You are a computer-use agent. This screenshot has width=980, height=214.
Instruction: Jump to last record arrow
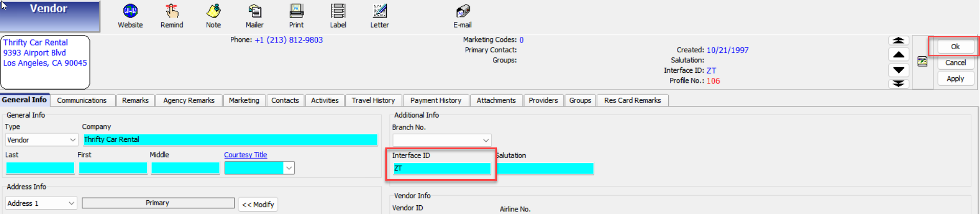(899, 83)
